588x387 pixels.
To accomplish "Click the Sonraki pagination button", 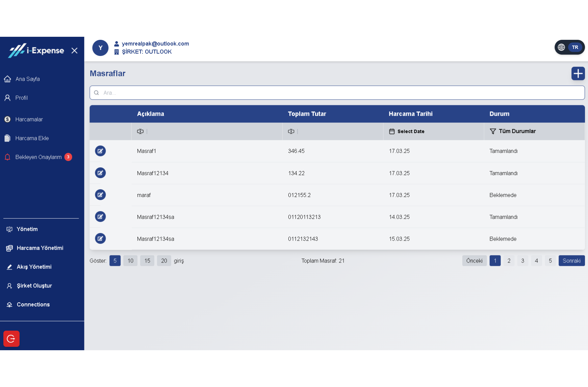I will (571, 260).
